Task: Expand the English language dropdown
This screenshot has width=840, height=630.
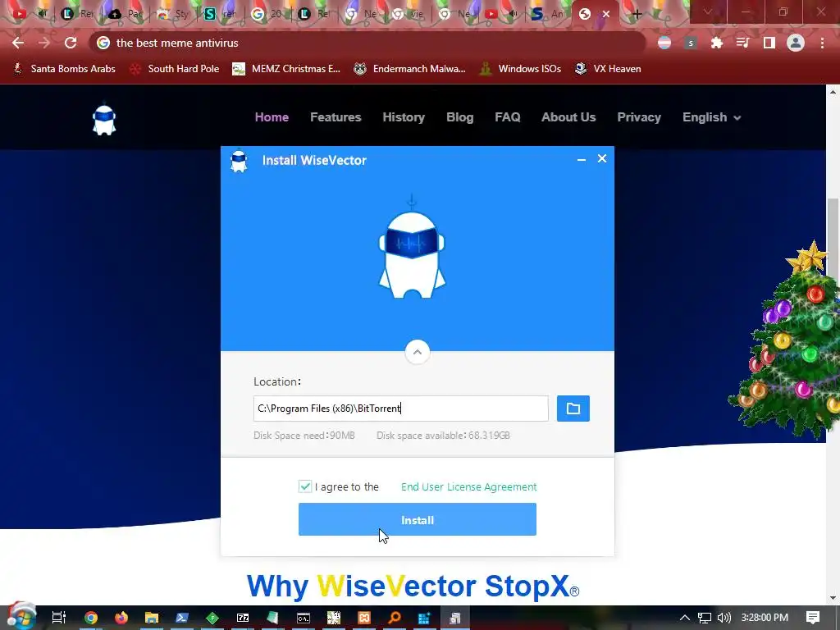Action: 711,116
